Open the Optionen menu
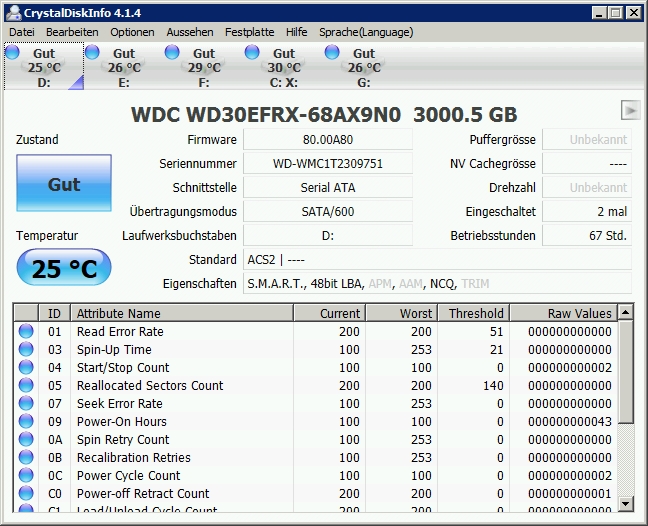Image resolution: width=648 pixels, height=526 pixels. click(132, 32)
